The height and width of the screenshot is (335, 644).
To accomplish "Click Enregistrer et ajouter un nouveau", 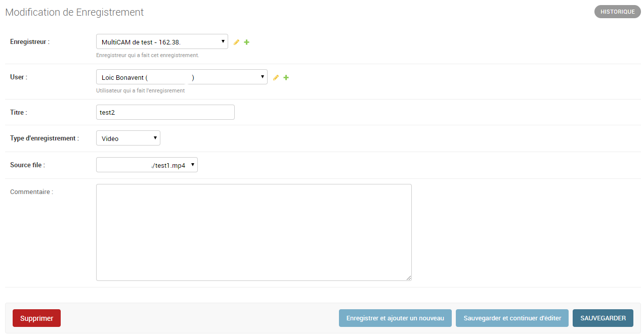I will tap(395, 318).
